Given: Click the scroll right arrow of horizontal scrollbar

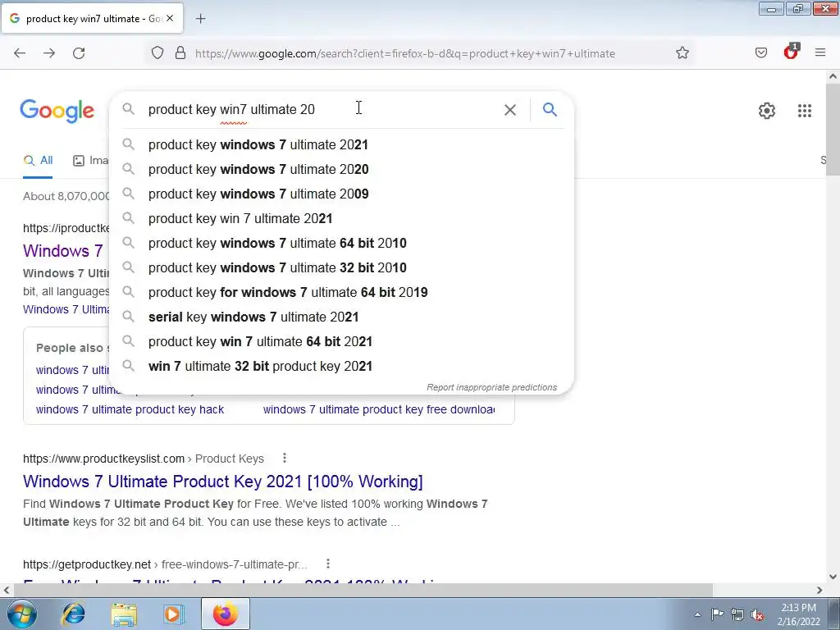Looking at the screenshot, I should click(x=819, y=590).
